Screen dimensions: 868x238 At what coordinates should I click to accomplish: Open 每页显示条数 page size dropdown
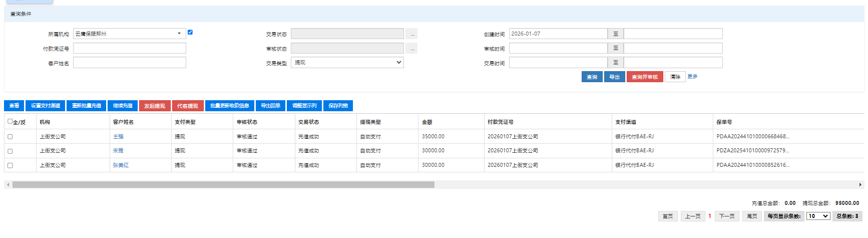pos(818,216)
